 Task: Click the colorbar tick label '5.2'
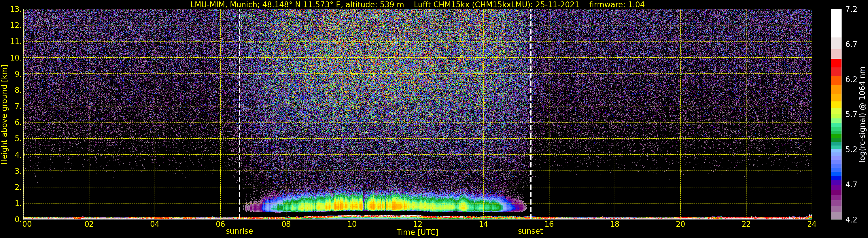click(851, 150)
